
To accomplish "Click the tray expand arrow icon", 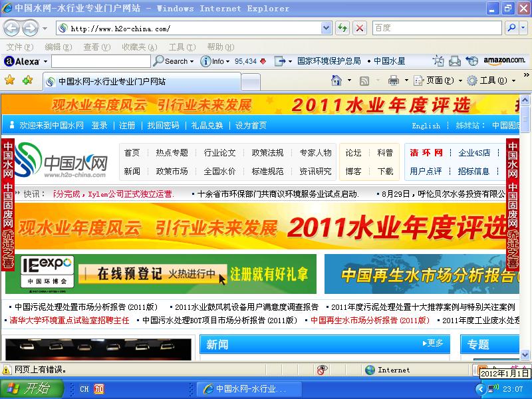I will [480, 389].
